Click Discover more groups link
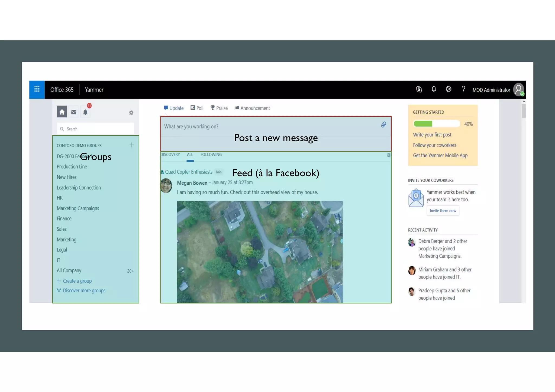 pyautogui.click(x=81, y=290)
